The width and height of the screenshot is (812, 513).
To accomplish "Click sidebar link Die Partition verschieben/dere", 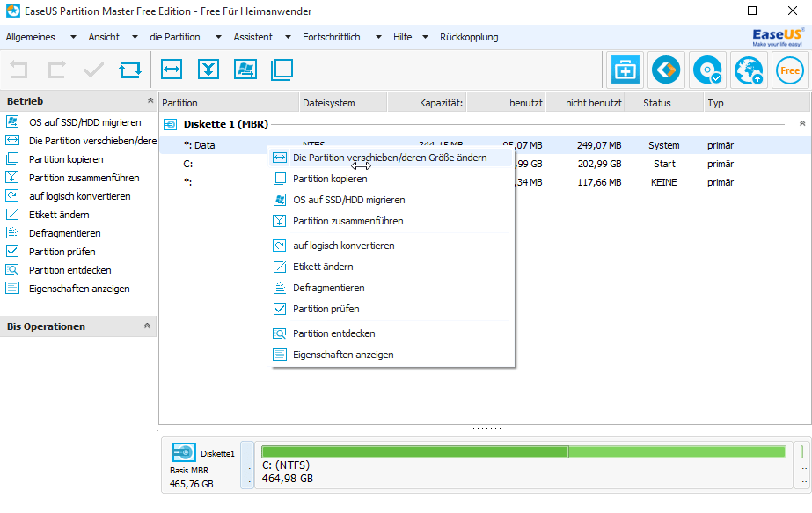I will click(92, 141).
